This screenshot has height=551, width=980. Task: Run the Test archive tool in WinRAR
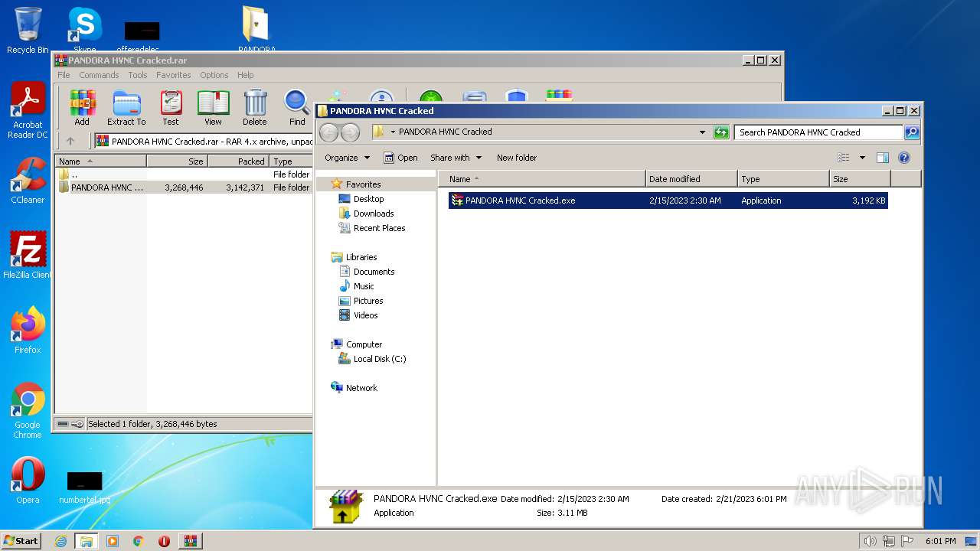[x=171, y=103]
